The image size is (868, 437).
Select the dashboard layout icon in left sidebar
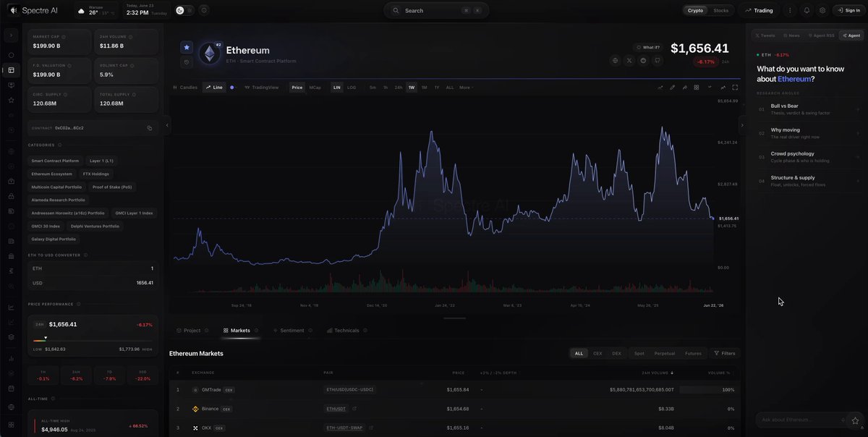tap(11, 70)
